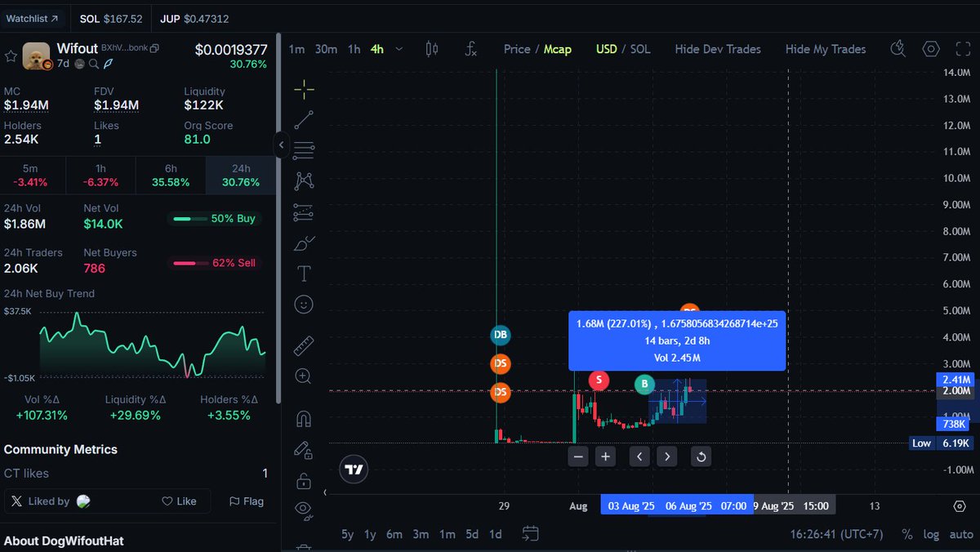This screenshot has width=980, height=552.
Task: Set chart range to 6m
Action: click(394, 534)
